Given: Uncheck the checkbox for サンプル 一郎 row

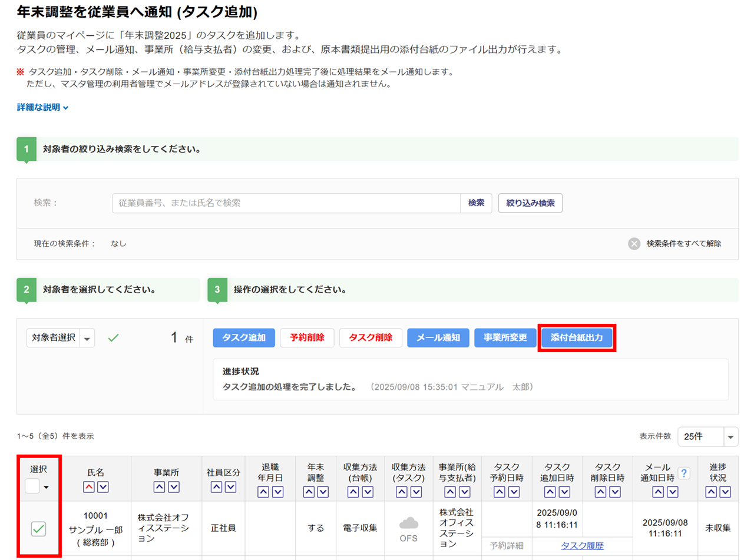Looking at the screenshot, I should [x=39, y=529].
